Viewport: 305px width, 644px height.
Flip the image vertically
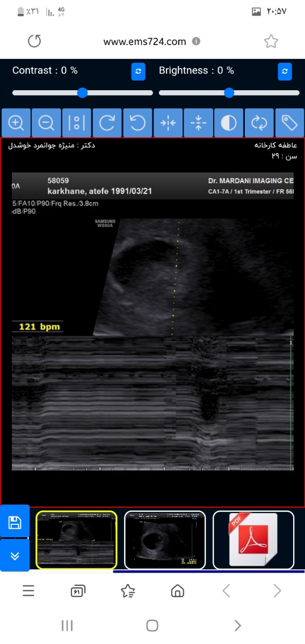click(198, 123)
